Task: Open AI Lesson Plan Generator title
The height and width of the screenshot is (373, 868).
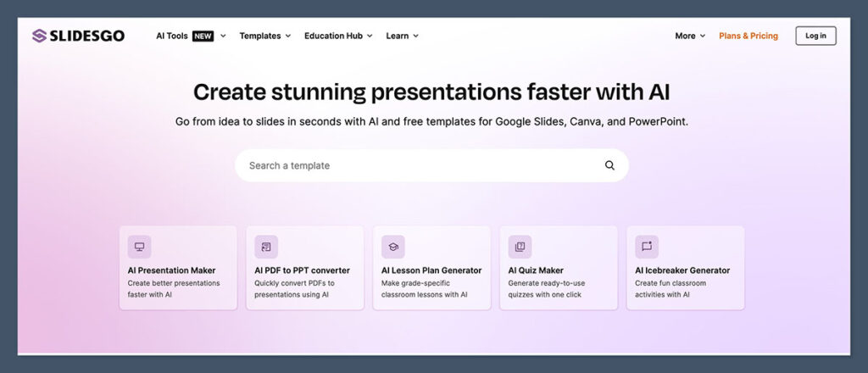Action: 431,270
